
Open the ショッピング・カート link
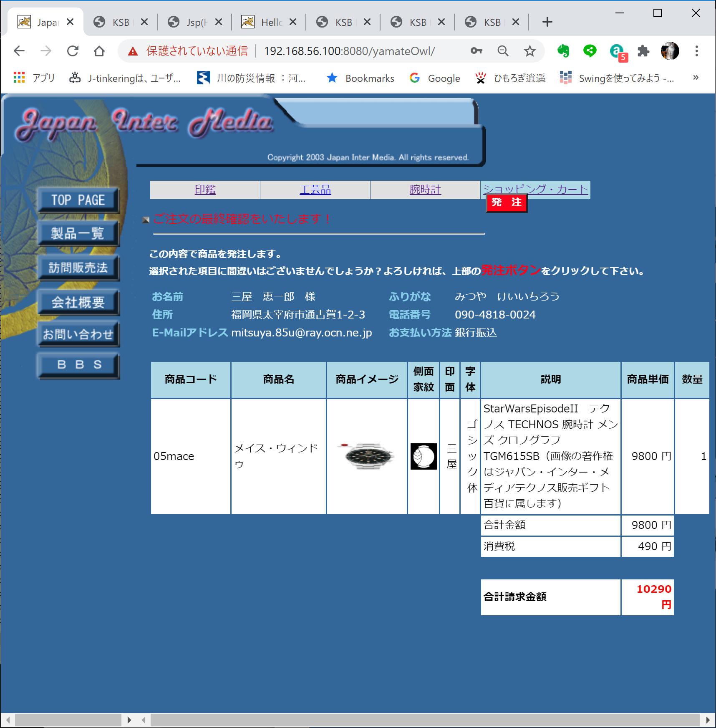click(x=535, y=189)
